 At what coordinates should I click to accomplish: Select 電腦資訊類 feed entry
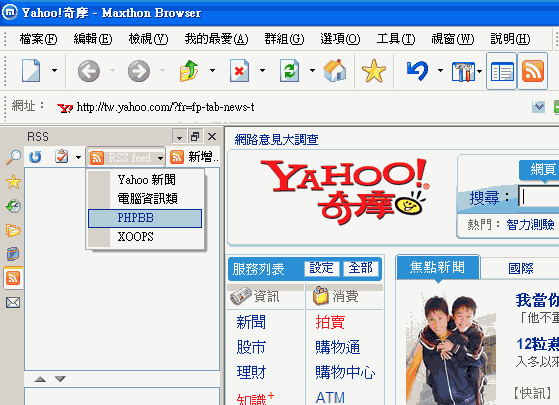(x=145, y=199)
